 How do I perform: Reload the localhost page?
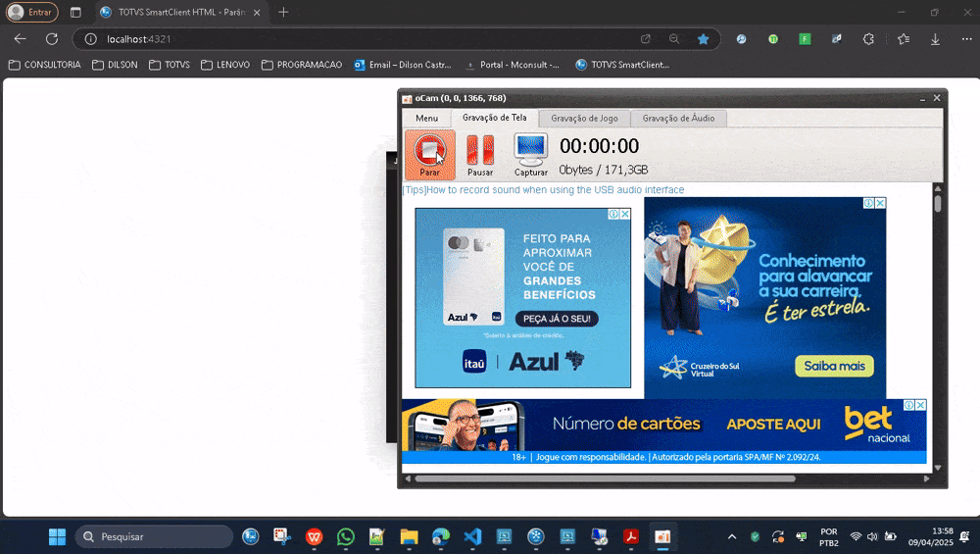point(52,39)
